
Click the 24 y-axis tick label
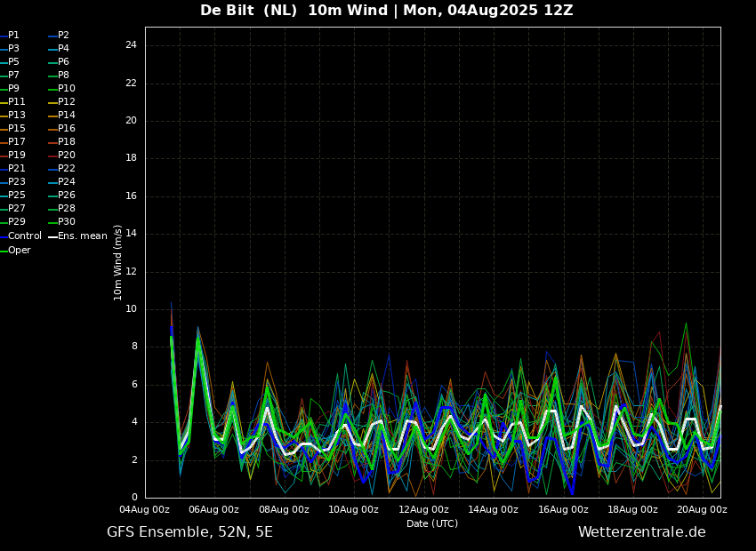tap(131, 45)
